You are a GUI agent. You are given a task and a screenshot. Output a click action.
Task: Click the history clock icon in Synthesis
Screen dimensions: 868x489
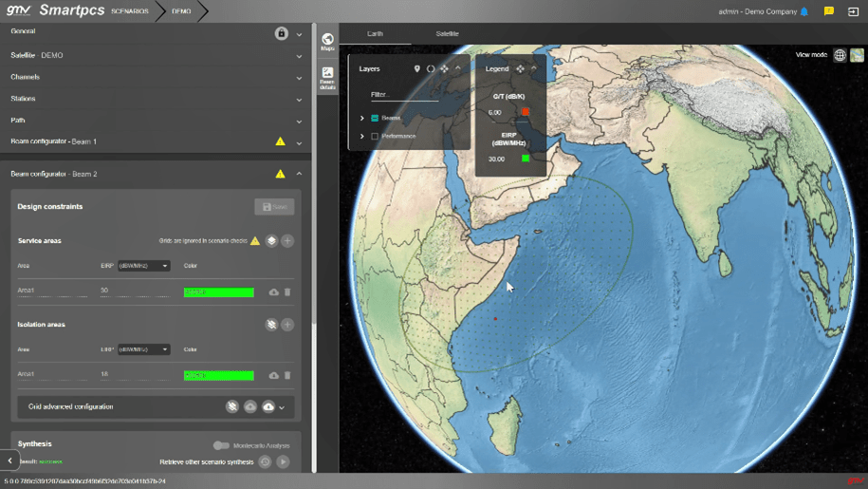click(266, 461)
